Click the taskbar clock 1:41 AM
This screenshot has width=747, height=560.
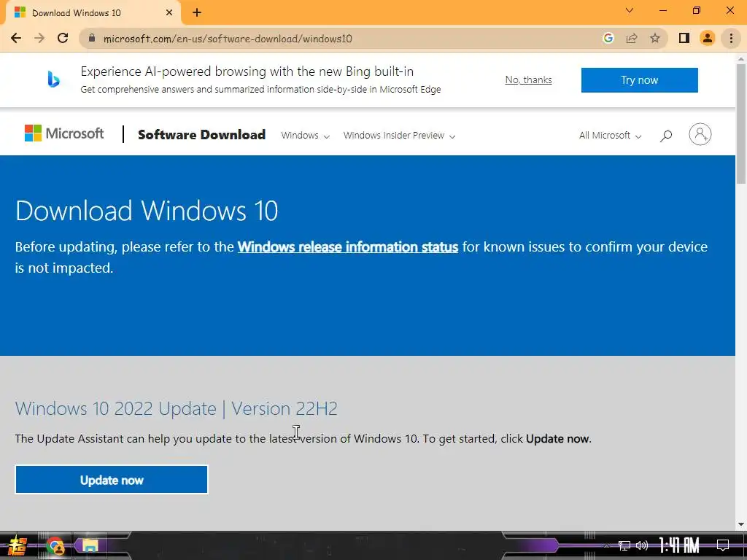(679, 545)
